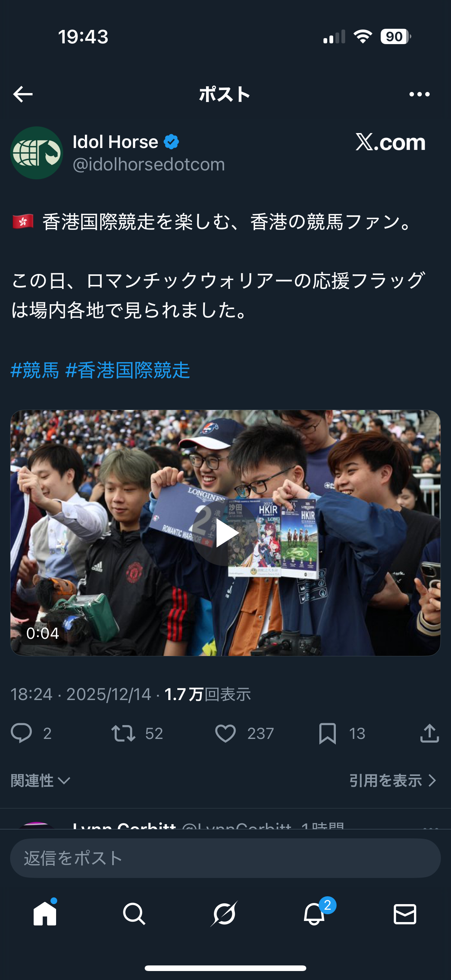
Task: Play the video with the play button
Action: click(226, 533)
